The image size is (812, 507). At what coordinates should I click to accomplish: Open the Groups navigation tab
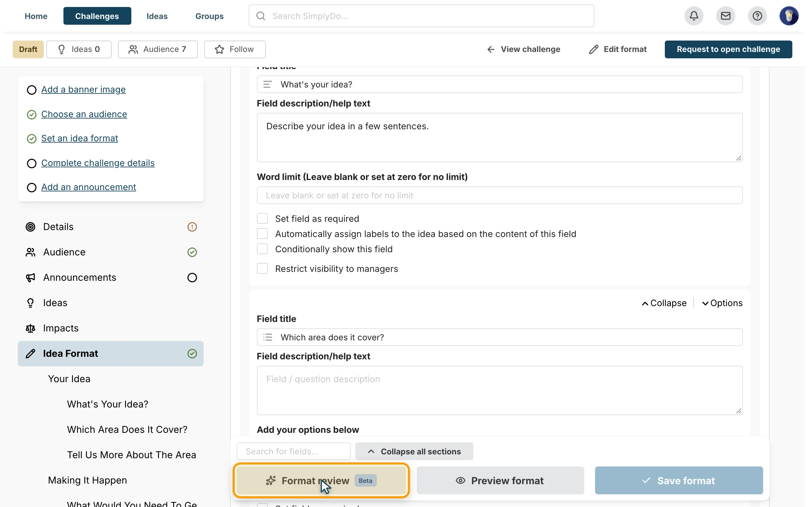click(209, 16)
